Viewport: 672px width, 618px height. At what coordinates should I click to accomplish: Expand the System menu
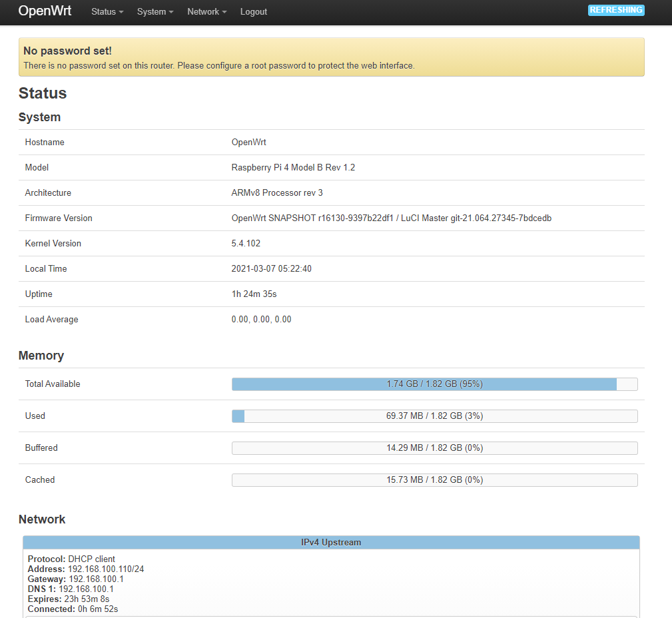tap(155, 12)
